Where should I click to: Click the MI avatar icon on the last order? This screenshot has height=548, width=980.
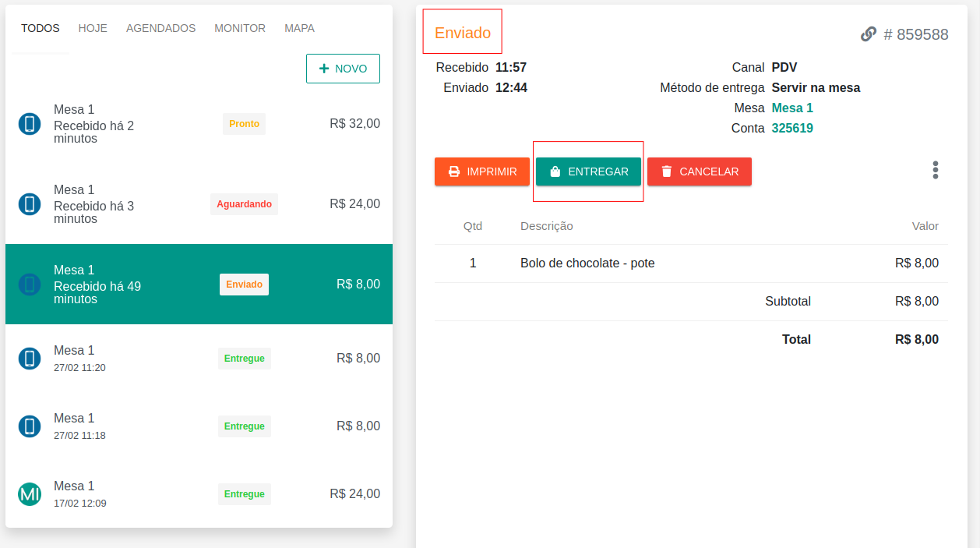coord(30,494)
